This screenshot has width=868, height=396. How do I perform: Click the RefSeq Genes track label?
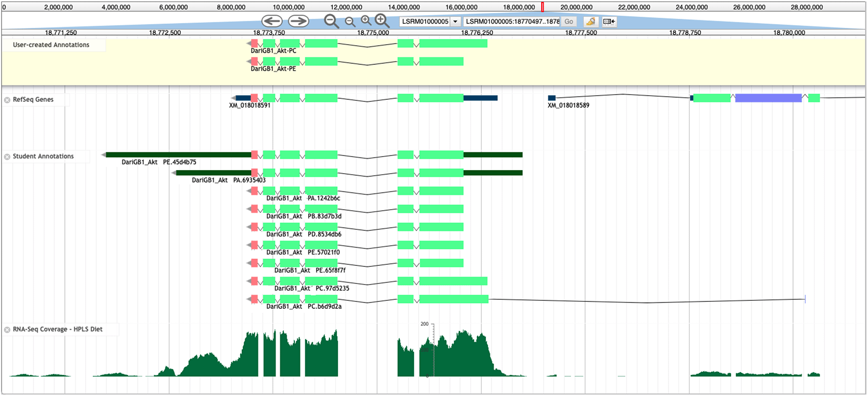(33, 100)
